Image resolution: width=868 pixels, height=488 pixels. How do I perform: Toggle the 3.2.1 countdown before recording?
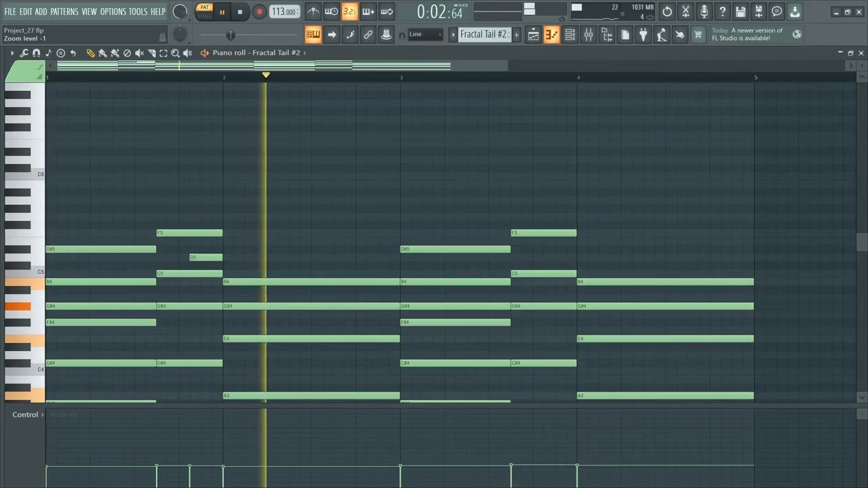(x=349, y=12)
